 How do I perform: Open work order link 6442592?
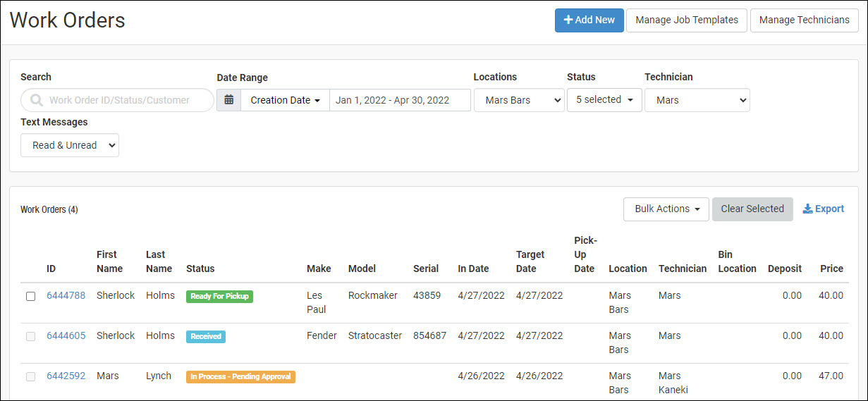66,376
